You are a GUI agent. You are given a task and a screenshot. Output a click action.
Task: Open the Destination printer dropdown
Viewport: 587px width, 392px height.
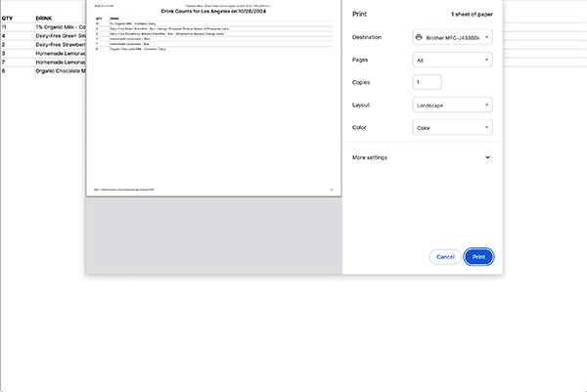coord(452,37)
